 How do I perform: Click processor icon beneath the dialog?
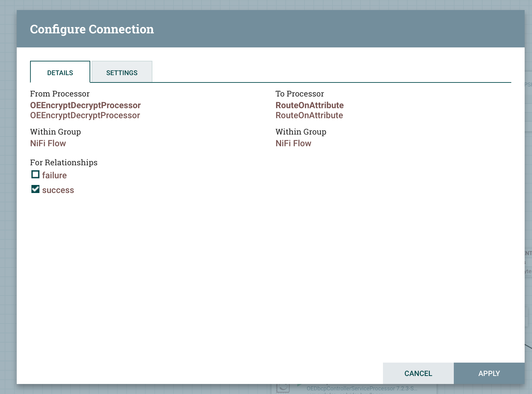283,388
